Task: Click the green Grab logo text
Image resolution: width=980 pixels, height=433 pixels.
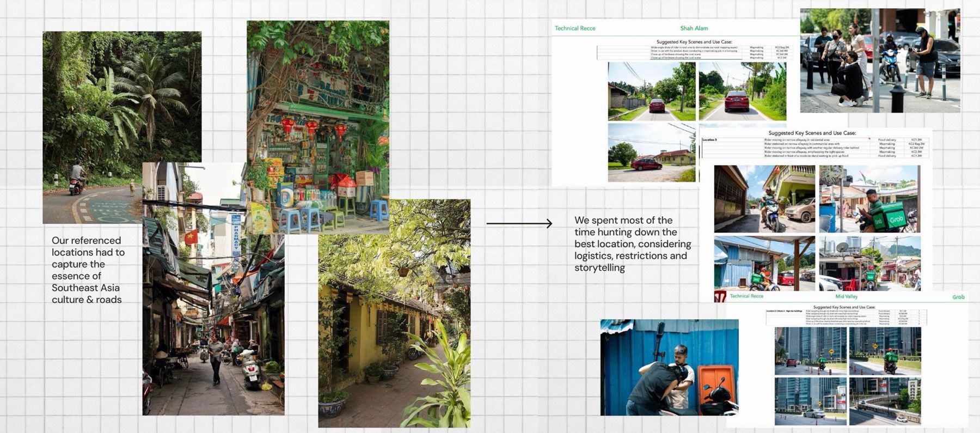Action: point(958,297)
